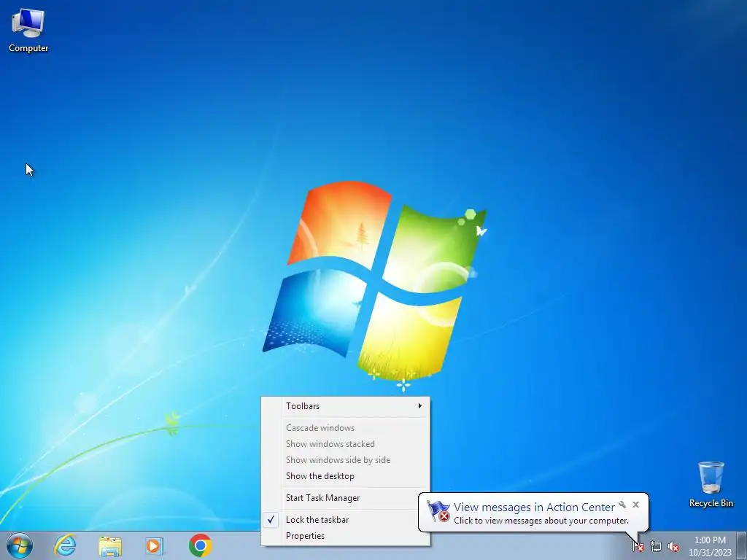Click Cascade windows entry
Image resolution: width=747 pixels, height=560 pixels.
pos(346,428)
